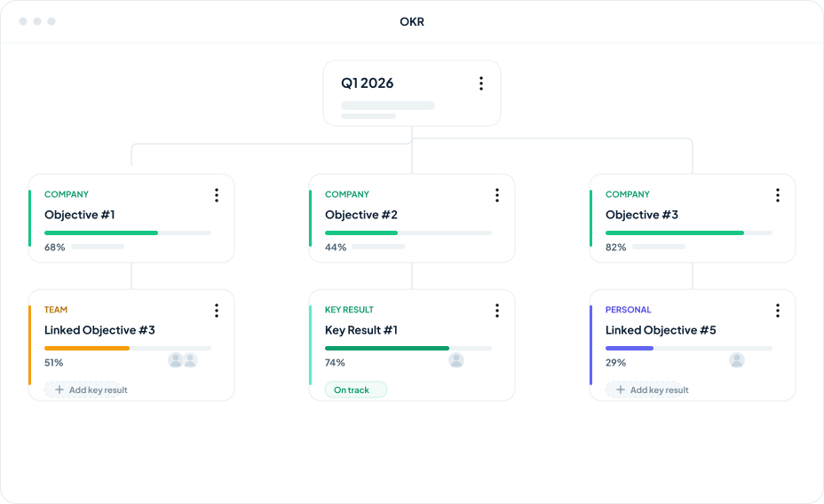The height and width of the screenshot is (504, 824).
Task: Click the orange Linked Objective #3 progress bar
Action: [128, 348]
